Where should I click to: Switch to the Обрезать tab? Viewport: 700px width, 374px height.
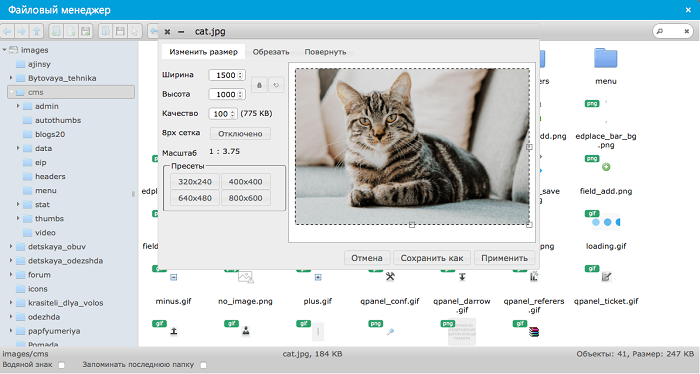[x=271, y=52]
